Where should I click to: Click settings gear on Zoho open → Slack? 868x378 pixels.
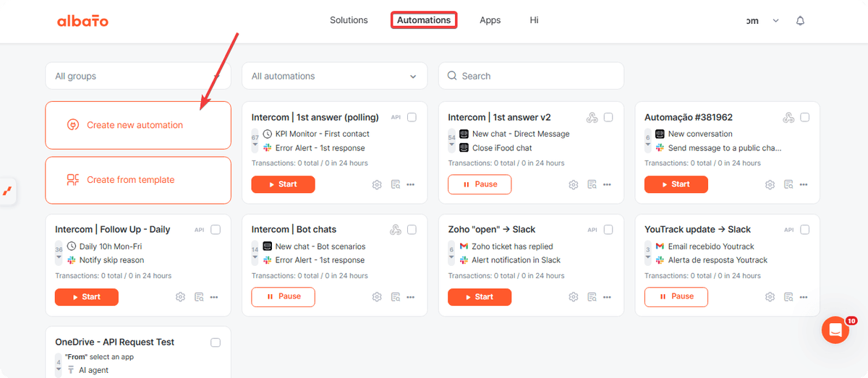(x=574, y=296)
